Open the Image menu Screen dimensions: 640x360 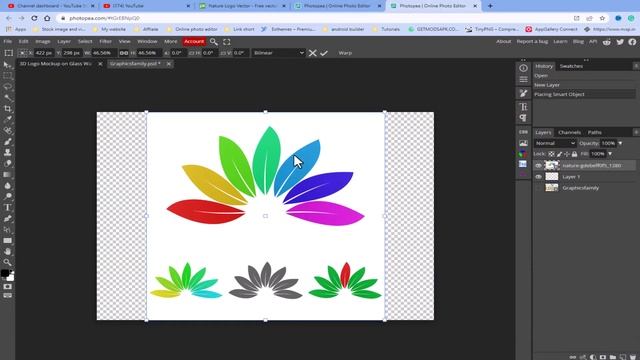(x=42, y=42)
